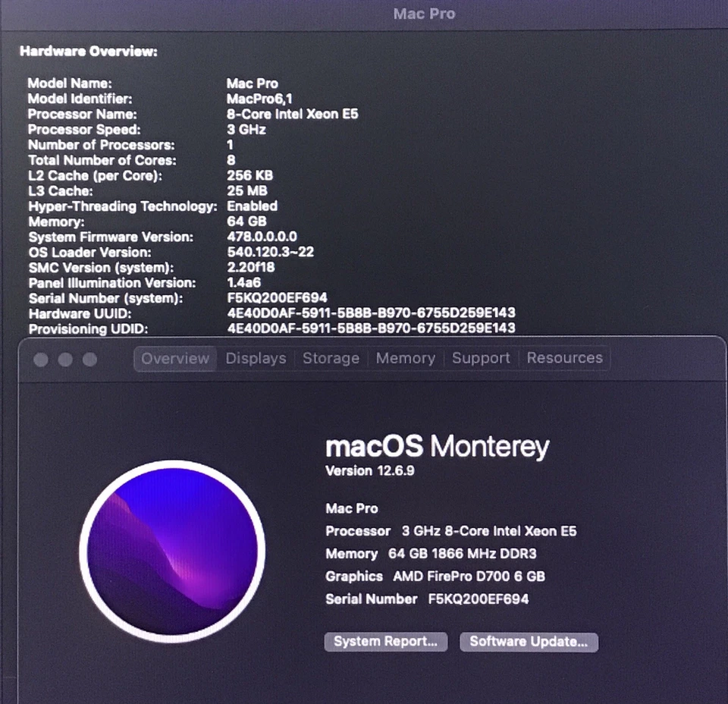Click the System Report button
This screenshot has height=704, width=728.
(385, 642)
